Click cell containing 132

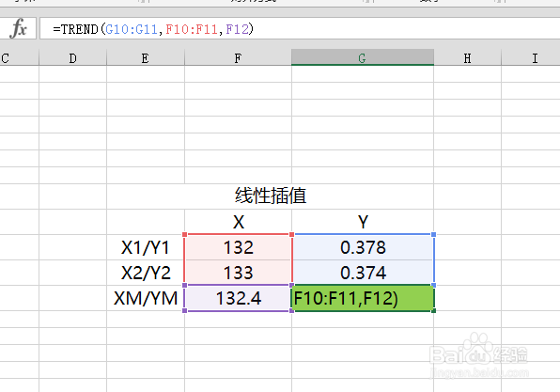point(239,247)
